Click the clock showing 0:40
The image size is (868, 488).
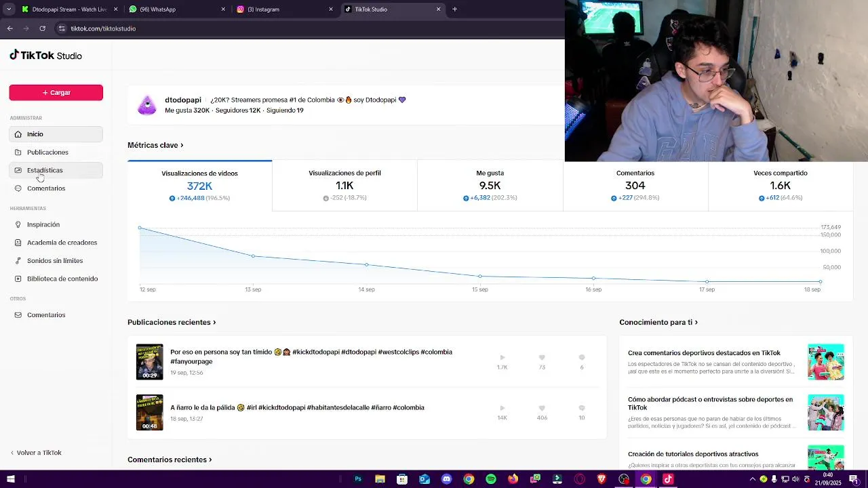828,479
